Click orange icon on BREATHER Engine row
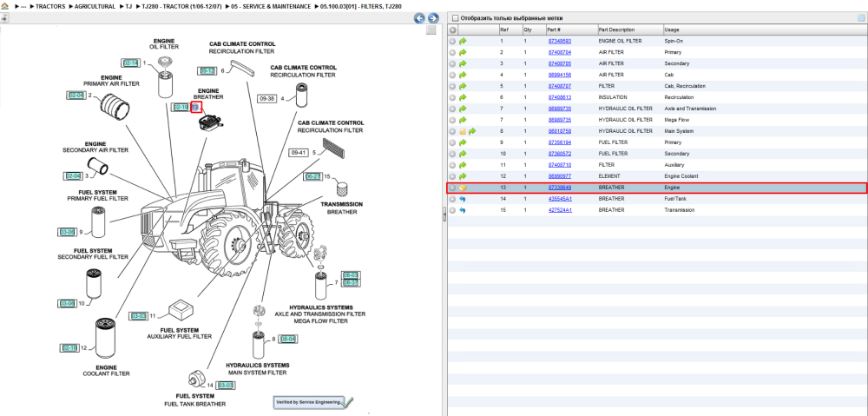The width and height of the screenshot is (868, 416). (463, 188)
